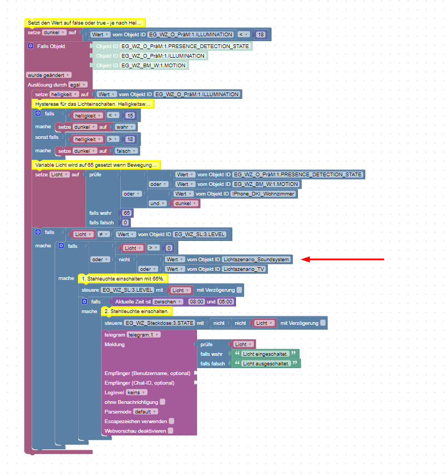The image size is (448, 476).
Task: Select the 'telegram' Meldung block header
Action: [114, 335]
